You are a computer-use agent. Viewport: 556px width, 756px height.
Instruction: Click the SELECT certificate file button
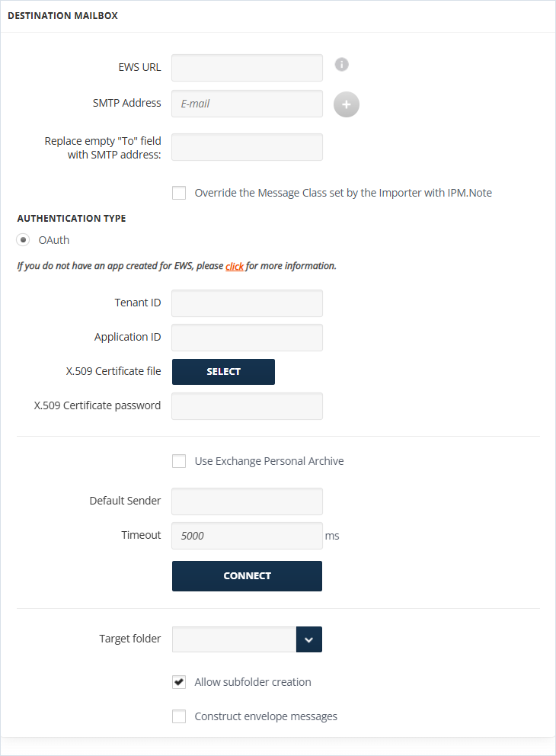[x=223, y=372]
